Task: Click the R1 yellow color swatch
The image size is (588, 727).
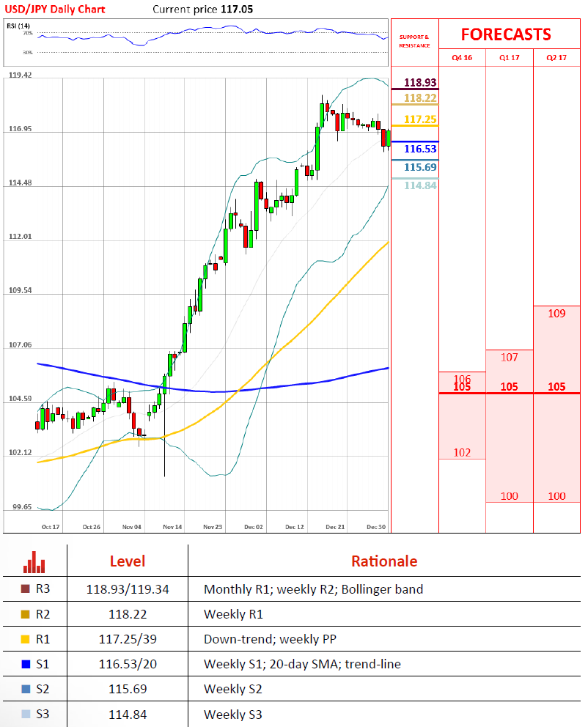Action: pyautogui.click(x=26, y=639)
